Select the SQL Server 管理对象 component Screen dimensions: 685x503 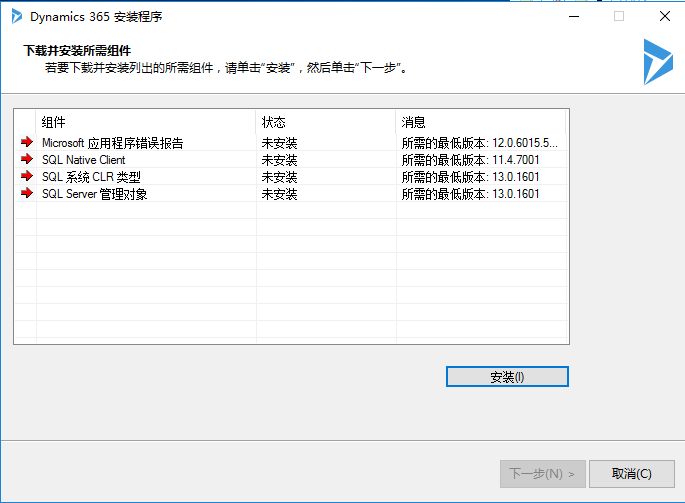point(291,194)
